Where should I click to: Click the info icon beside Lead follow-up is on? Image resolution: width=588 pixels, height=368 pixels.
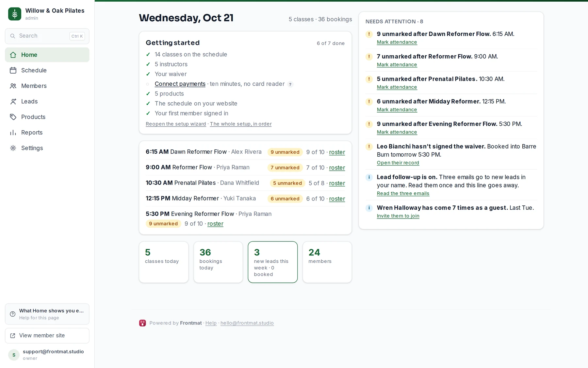[x=369, y=177]
